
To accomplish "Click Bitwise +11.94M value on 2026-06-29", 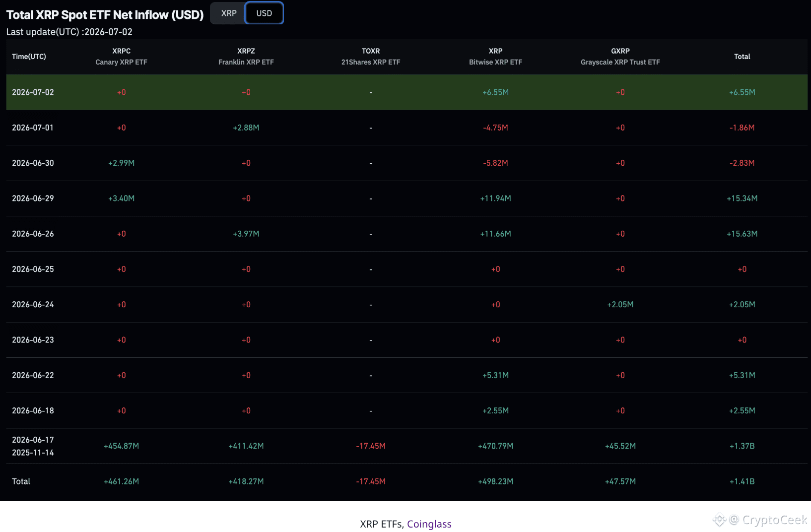I will coord(495,199).
